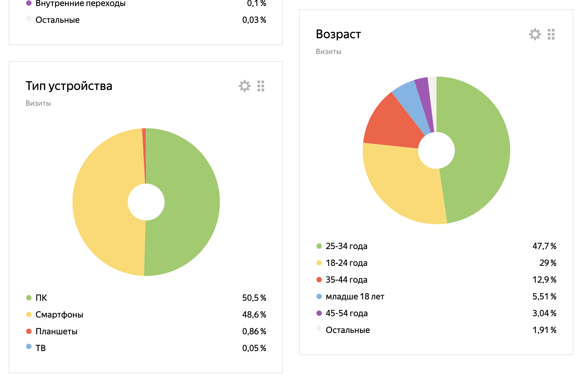
Task: Select Остальные label in Возраст legend
Action: (x=348, y=330)
